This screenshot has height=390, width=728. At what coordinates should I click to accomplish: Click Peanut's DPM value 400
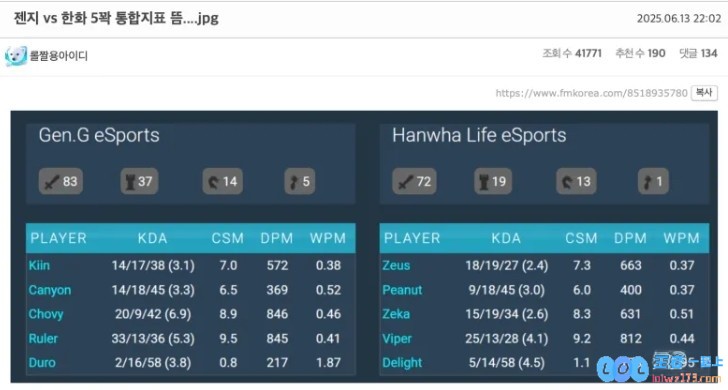(x=630, y=290)
